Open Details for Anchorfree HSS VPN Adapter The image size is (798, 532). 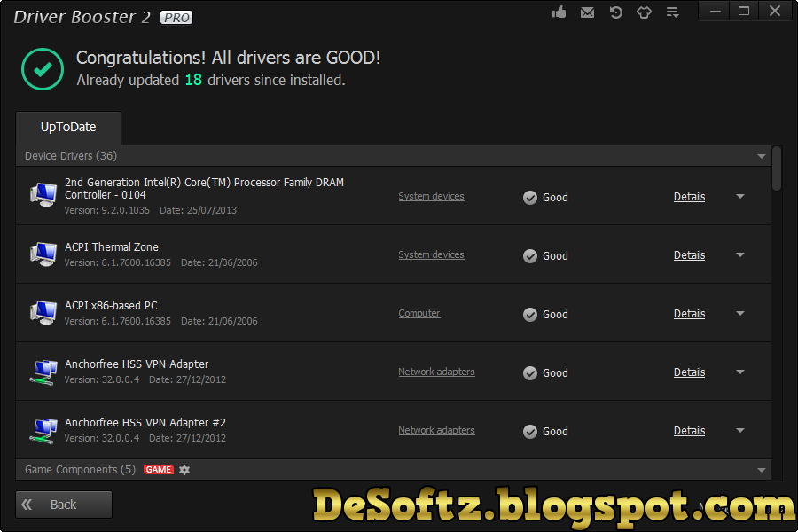689,372
